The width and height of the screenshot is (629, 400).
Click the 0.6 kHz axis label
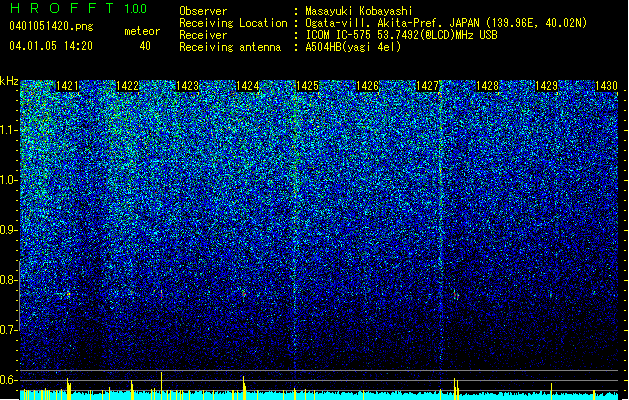8,380
